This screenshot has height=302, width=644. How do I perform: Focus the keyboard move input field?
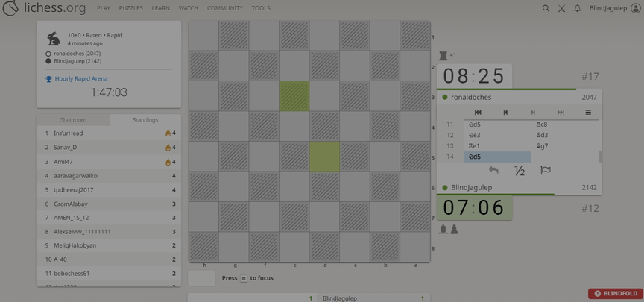click(x=202, y=278)
